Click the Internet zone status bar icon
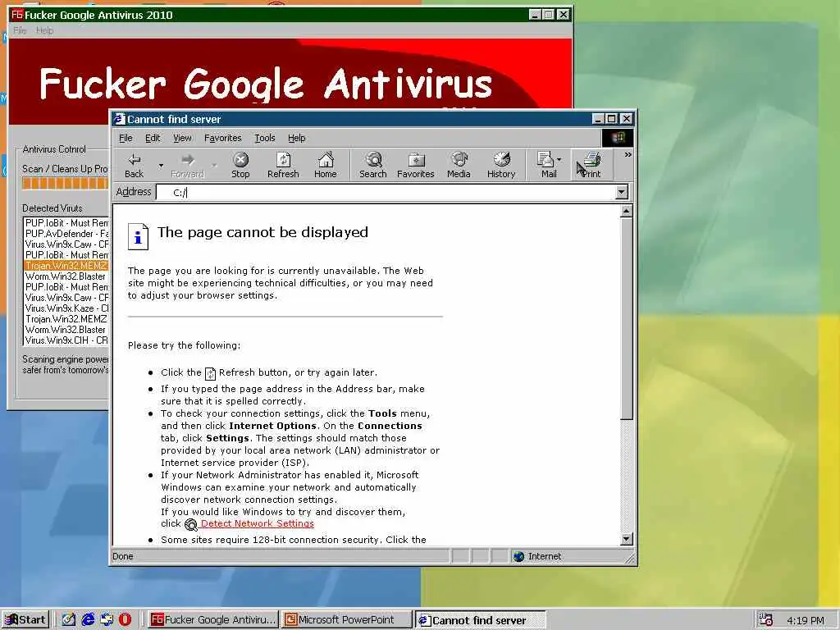This screenshot has width=840, height=630. [x=518, y=557]
